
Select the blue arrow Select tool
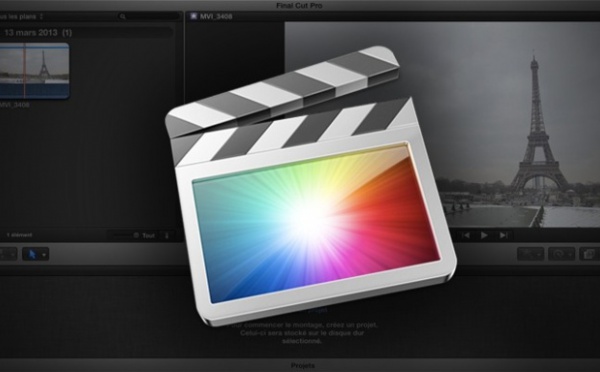tap(32, 254)
